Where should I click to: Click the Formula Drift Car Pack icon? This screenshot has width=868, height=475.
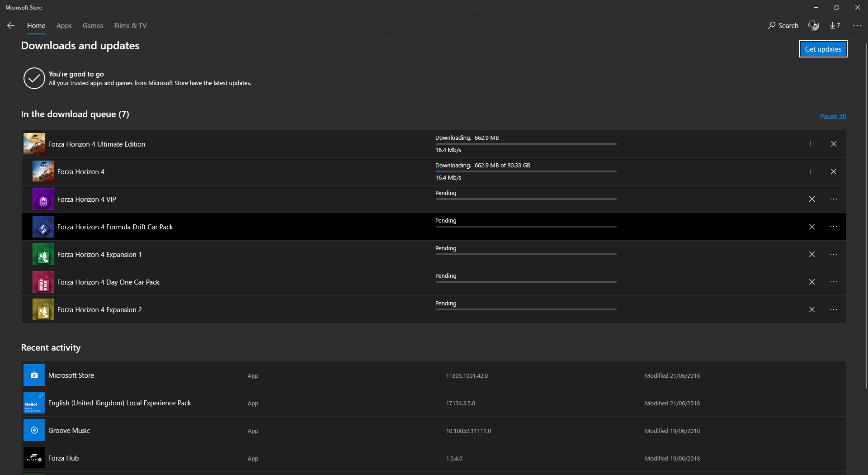[x=43, y=227]
